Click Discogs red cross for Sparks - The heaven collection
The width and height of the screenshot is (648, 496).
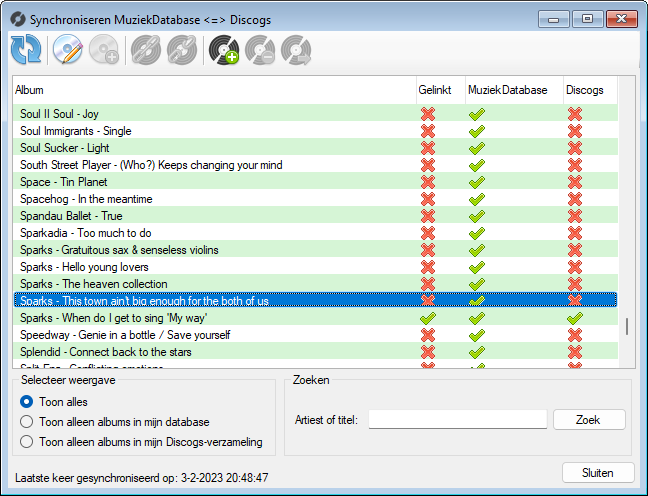tap(575, 284)
